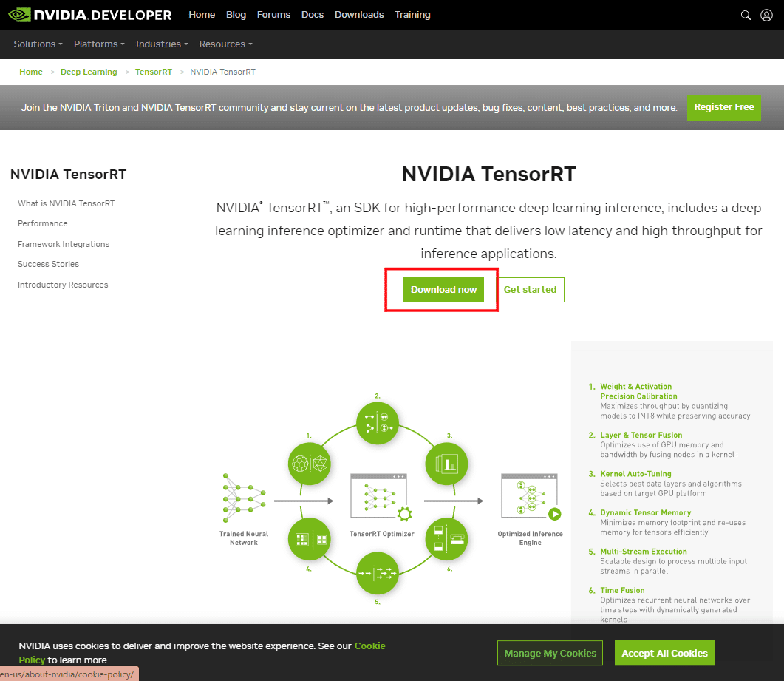The image size is (784, 681).
Task: Click the 'NVIDIA TensorRT' breadcrumb text
Action: [222, 72]
